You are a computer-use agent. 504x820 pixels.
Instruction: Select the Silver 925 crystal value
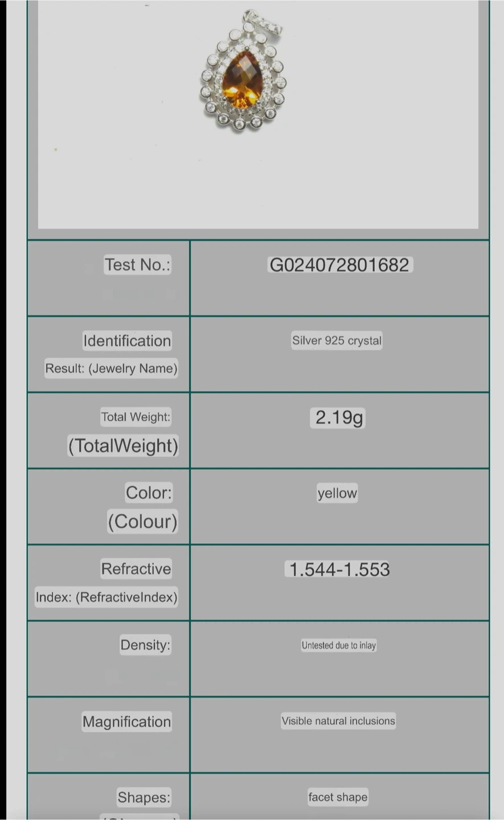337,341
